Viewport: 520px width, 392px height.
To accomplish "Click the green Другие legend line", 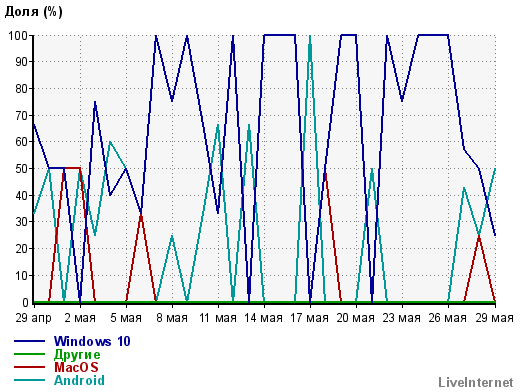I will point(29,354).
